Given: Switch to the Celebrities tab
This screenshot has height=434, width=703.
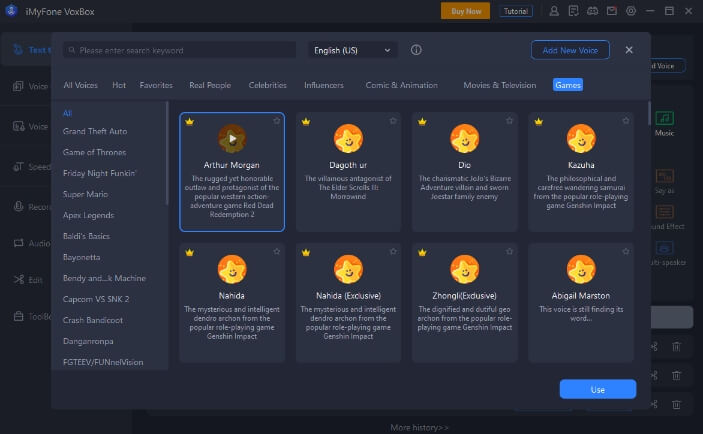Looking at the screenshot, I should pos(267,85).
